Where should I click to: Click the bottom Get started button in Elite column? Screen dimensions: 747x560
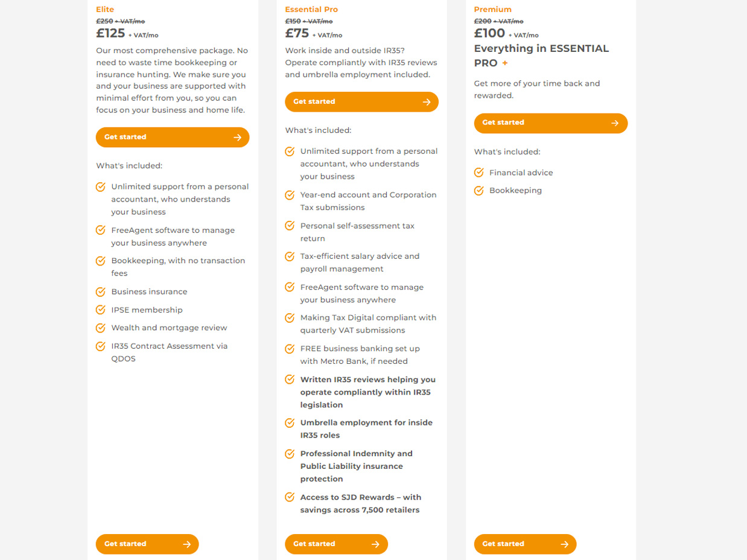coord(147,544)
